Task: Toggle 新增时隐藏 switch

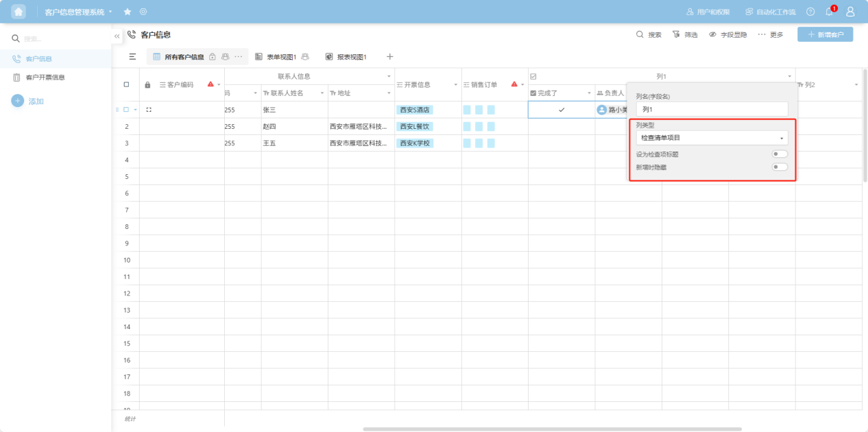Action: coord(780,167)
